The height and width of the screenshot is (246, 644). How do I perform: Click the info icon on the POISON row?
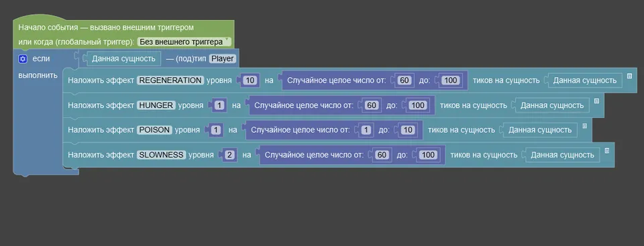[584, 126]
